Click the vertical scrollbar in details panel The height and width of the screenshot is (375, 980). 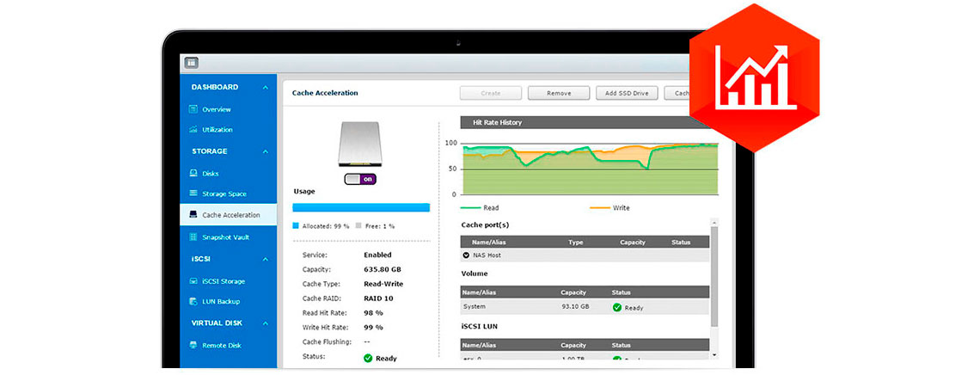714,284
